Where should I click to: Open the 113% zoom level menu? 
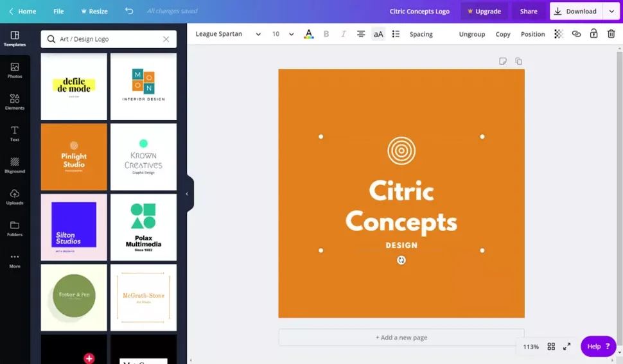pos(531,347)
